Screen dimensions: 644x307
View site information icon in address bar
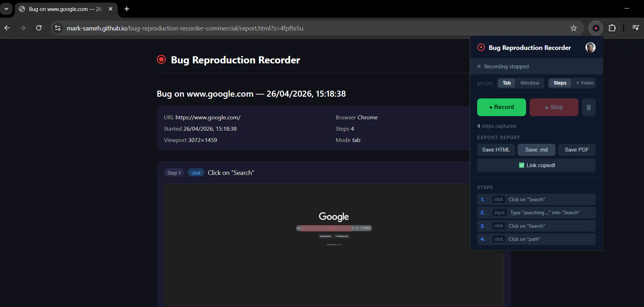(58, 28)
